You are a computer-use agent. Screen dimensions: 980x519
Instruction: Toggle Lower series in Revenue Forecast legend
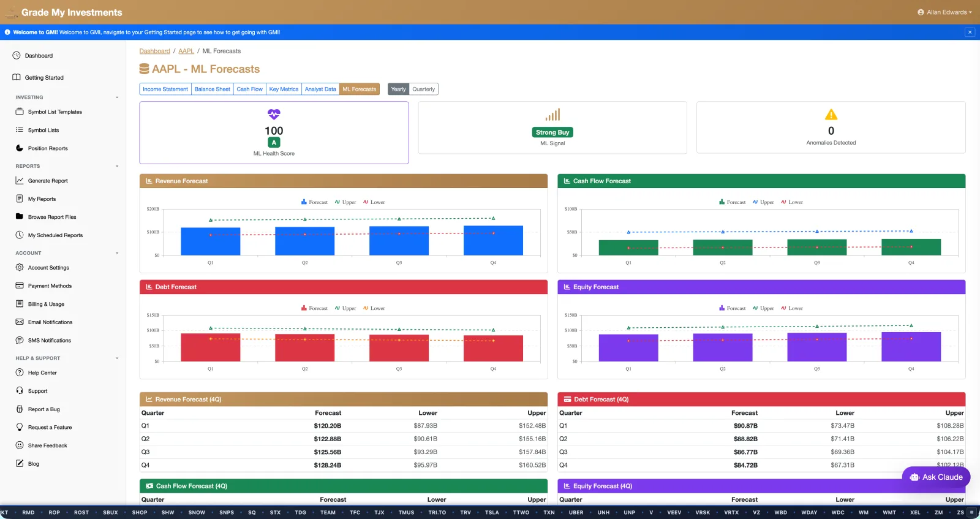point(374,202)
